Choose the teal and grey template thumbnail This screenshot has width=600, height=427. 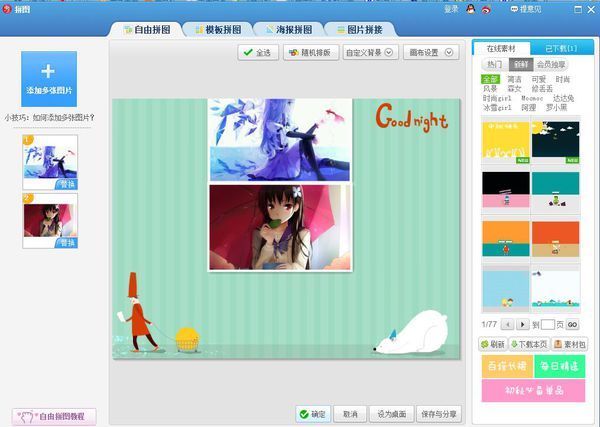pos(556,190)
